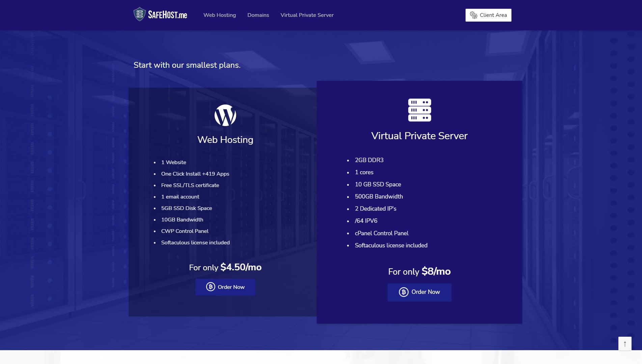The width and height of the screenshot is (642, 364).
Task: Click the gear icon in Client Area button
Action: pyautogui.click(x=473, y=15)
